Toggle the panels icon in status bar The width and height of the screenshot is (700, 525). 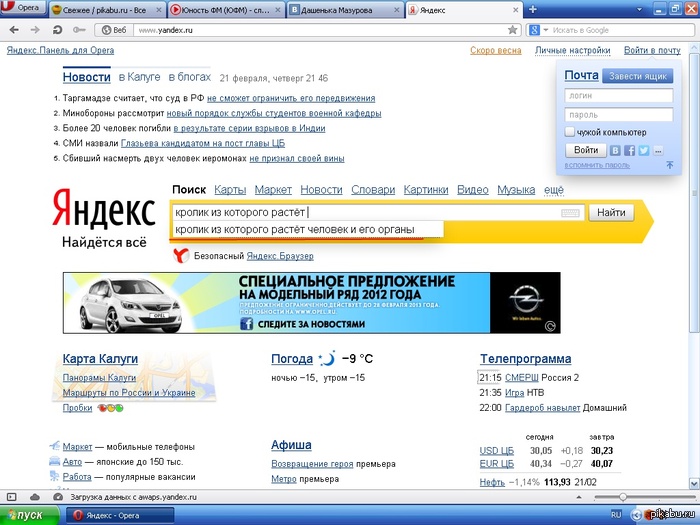point(12,497)
